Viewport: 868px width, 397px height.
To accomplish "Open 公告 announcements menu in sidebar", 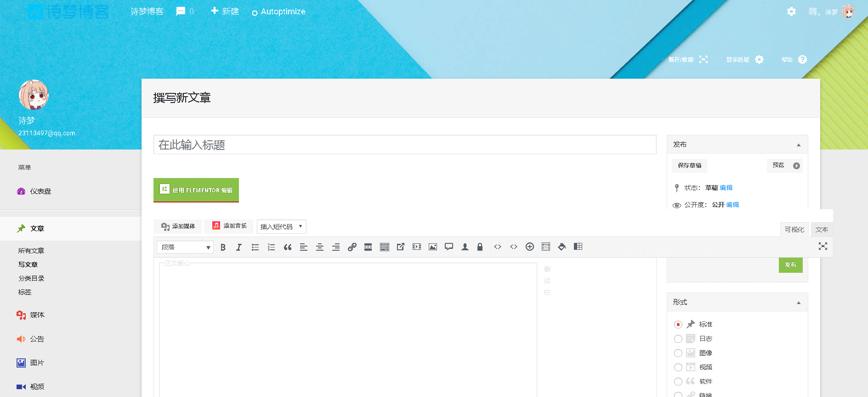I will tap(37, 339).
